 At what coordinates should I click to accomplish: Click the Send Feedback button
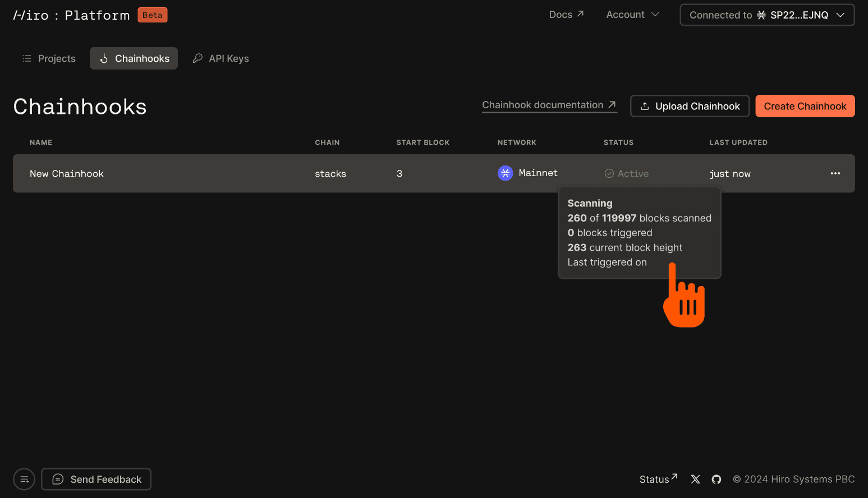tap(96, 479)
